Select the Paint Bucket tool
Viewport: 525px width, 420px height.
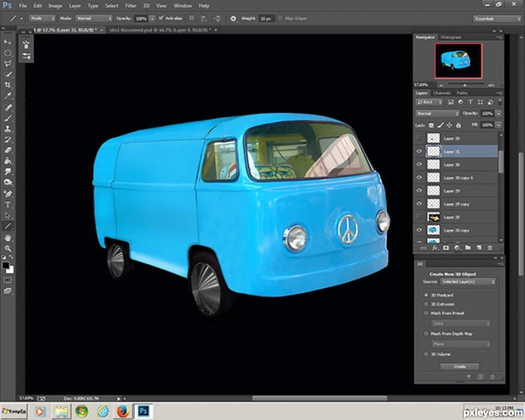click(8, 161)
